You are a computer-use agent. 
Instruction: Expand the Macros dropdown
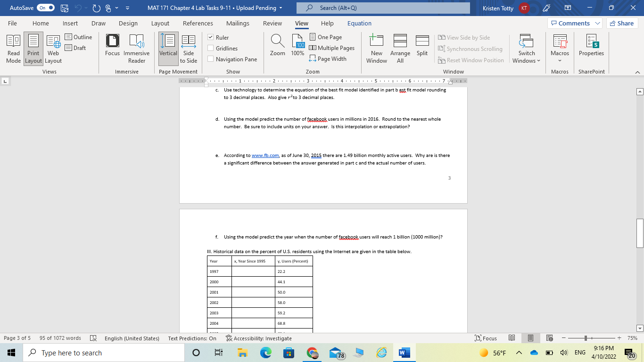point(560,48)
